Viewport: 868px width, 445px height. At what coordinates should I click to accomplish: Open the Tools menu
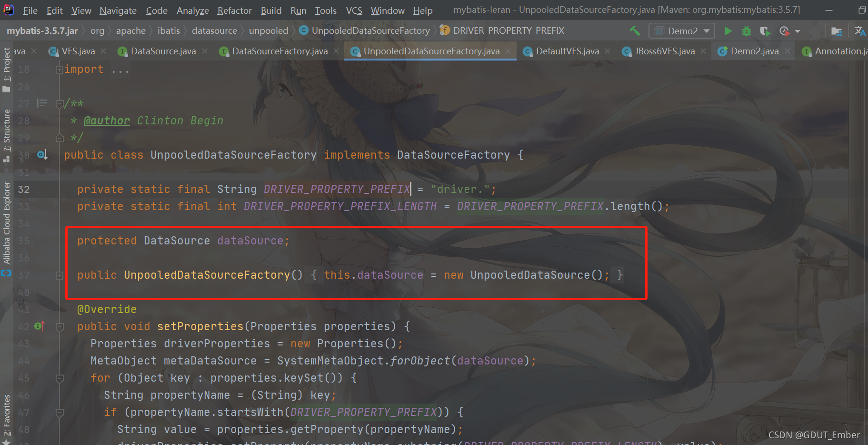point(326,10)
